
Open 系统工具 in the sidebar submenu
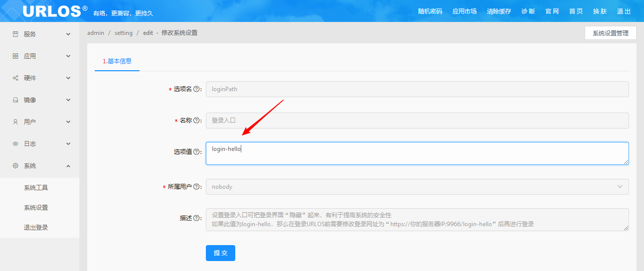click(36, 188)
